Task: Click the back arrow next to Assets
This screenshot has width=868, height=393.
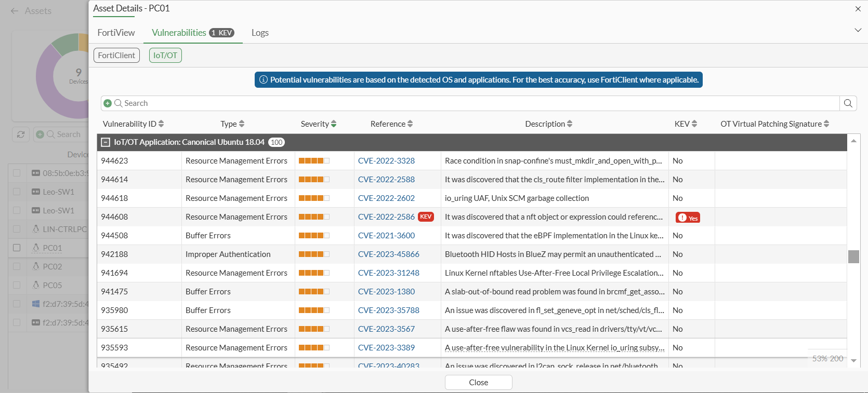Action: [15, 11]
